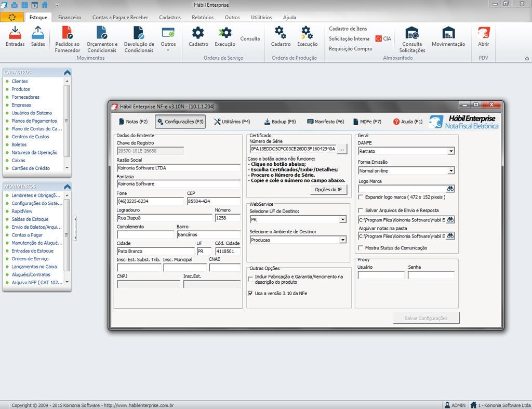Click Solicitação Interna in Almoxarifado

coord(349,38)
